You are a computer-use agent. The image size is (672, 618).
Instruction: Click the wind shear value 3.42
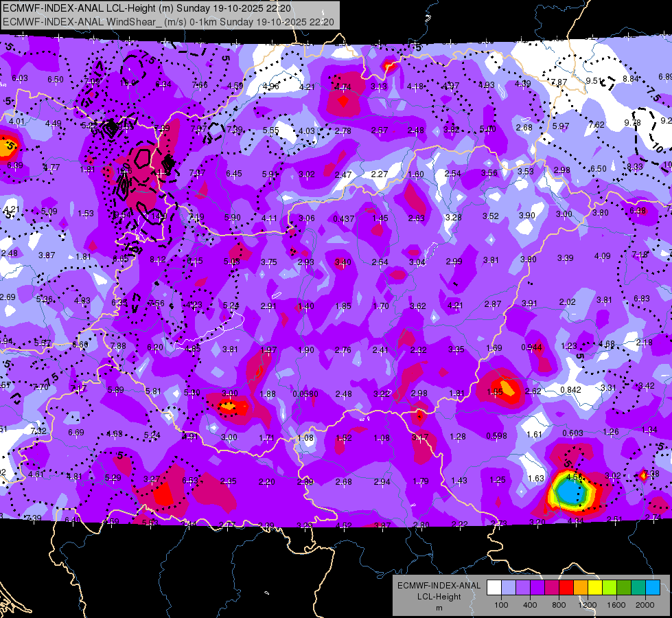coord(647,385)
